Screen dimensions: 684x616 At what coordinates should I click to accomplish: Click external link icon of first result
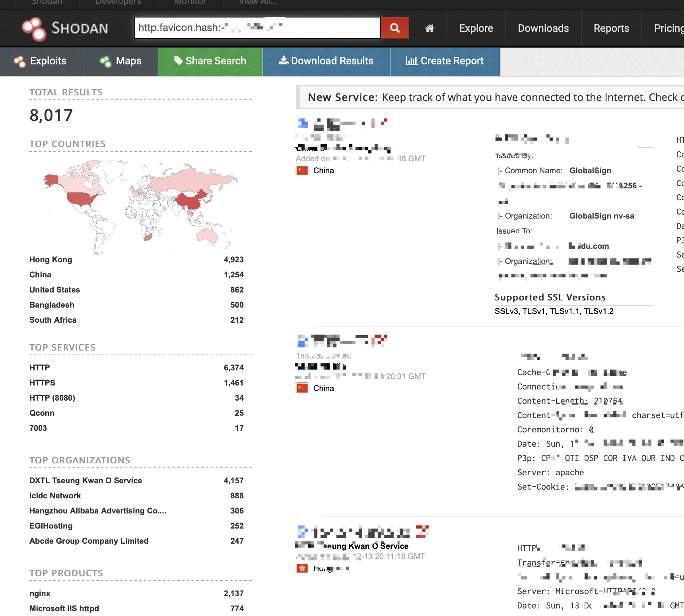point(384,122)
